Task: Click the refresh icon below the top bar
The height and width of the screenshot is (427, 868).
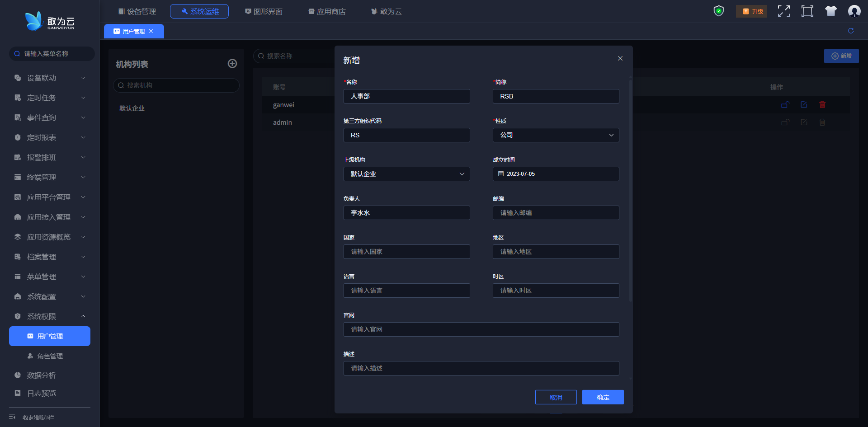Action: coord(851,31)
